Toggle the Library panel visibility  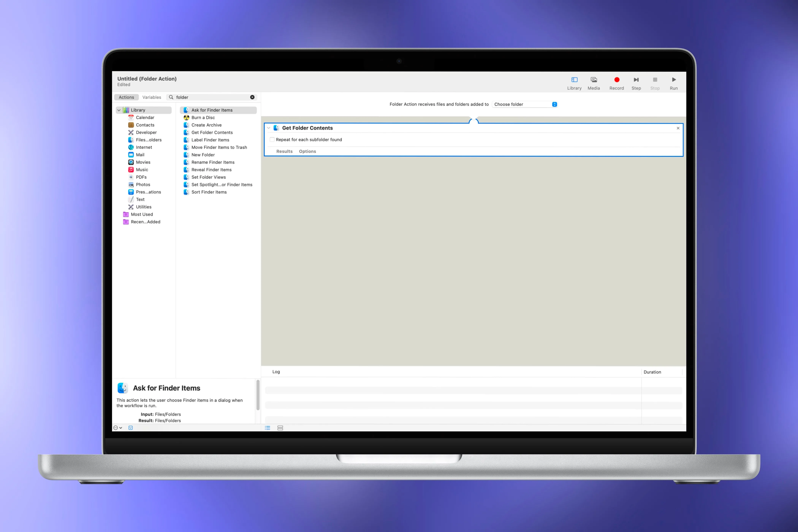point(574,82)
